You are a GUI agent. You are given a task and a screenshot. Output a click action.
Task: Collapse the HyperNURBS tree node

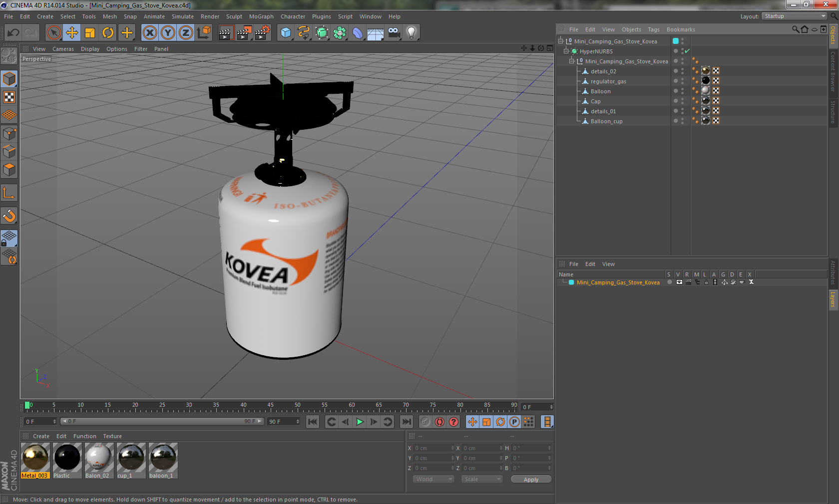coord(566,51)
